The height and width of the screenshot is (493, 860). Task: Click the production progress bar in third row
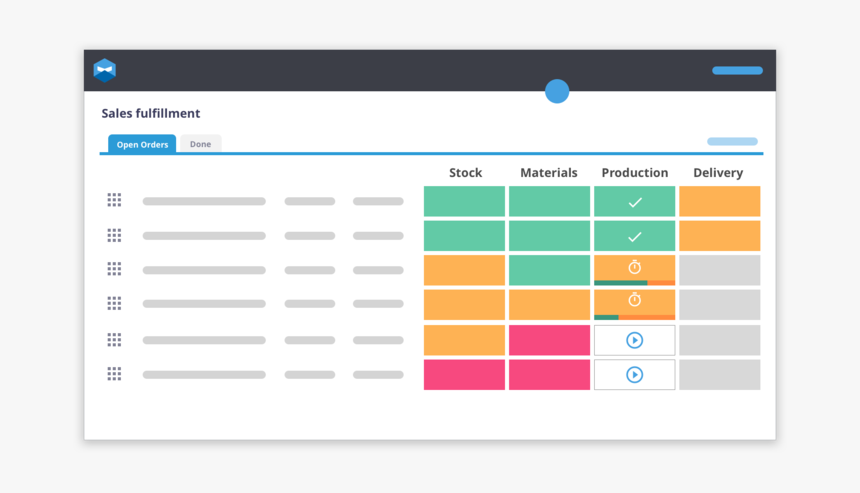(x=634, y=283)
